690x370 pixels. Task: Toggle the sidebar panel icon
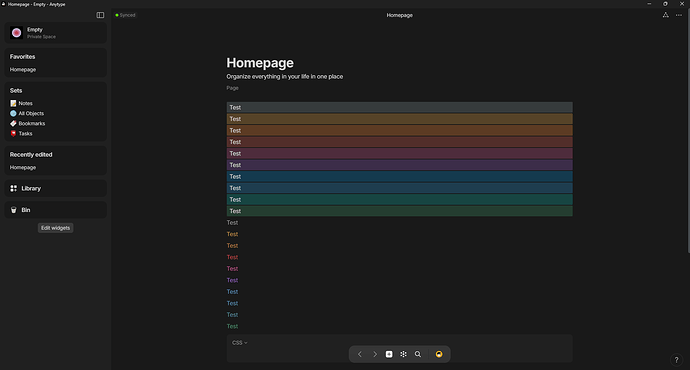(x=100, y=15)
